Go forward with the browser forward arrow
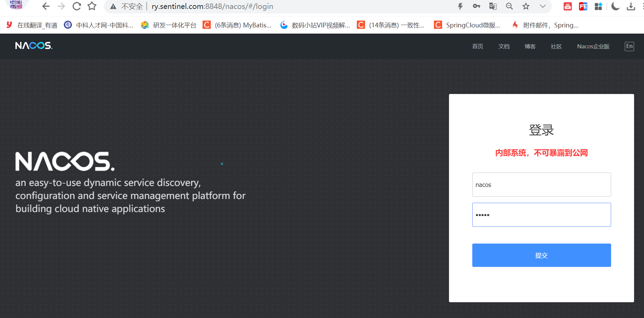 61,6
